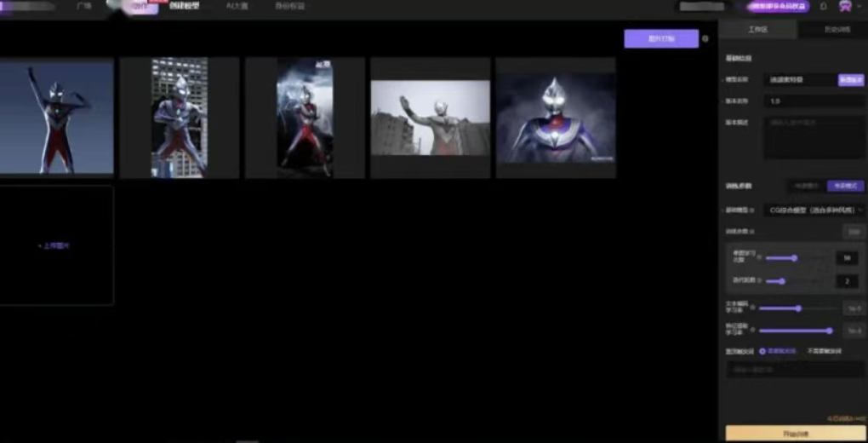Expand the CG base model dropdown
Image resolution: width=868 pixels, height=443 pixels.
(x=814, y=210)
